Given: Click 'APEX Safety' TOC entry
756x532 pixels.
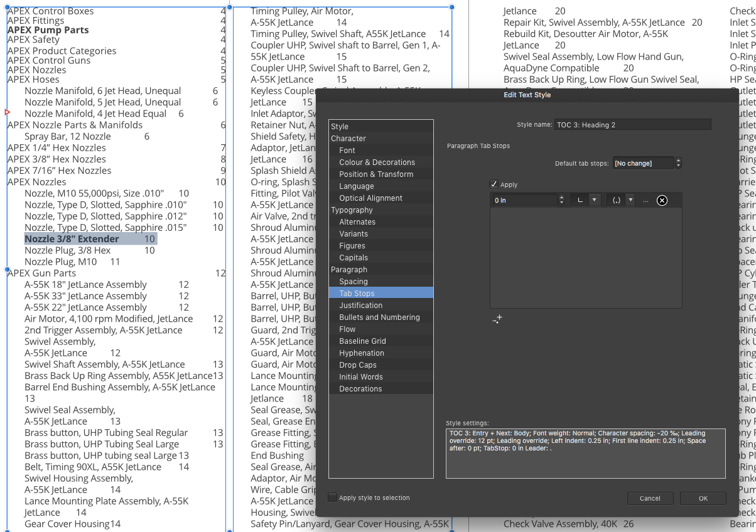Looking at the screenshot, I should click(x=33, y=40).
